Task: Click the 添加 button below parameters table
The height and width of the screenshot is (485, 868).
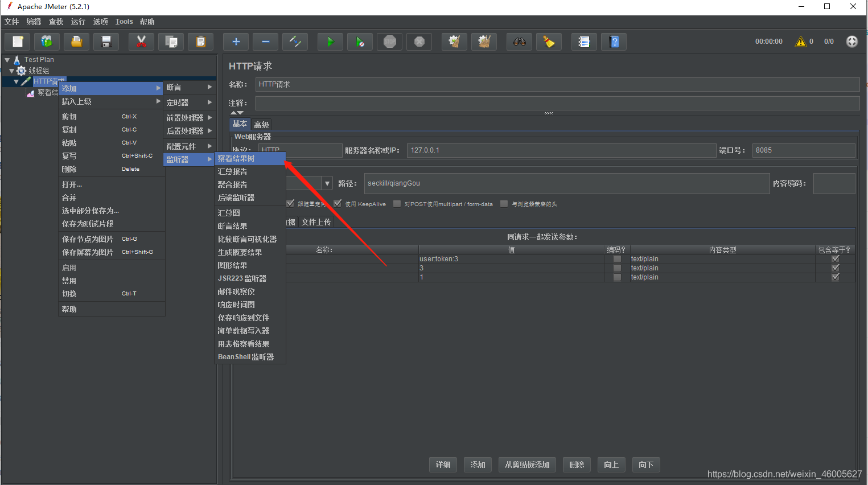Action: (x=478, y=465)
